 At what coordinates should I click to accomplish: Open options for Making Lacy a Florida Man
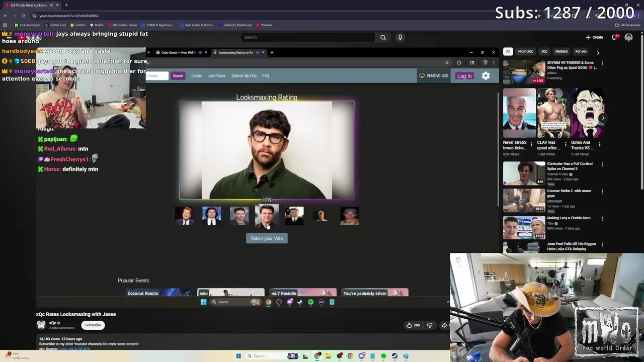(x=602, y=219)
